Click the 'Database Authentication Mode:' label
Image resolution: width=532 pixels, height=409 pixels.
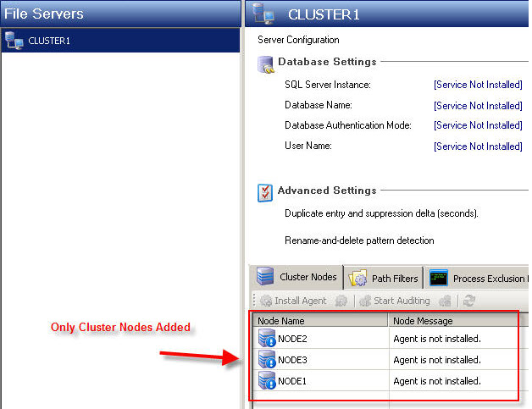(x=348, y=125)
